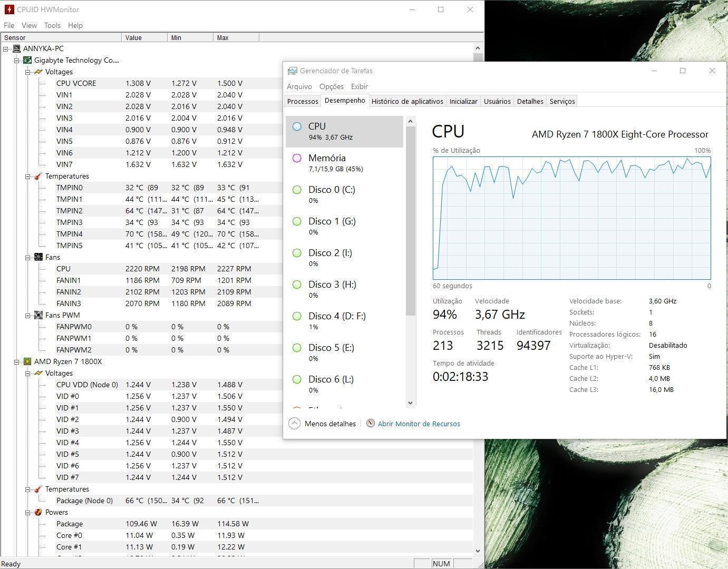Click the Memória circle indicator
Image resolution: width=728 pixels, height=569 pixels.
(x=297, y=158)
